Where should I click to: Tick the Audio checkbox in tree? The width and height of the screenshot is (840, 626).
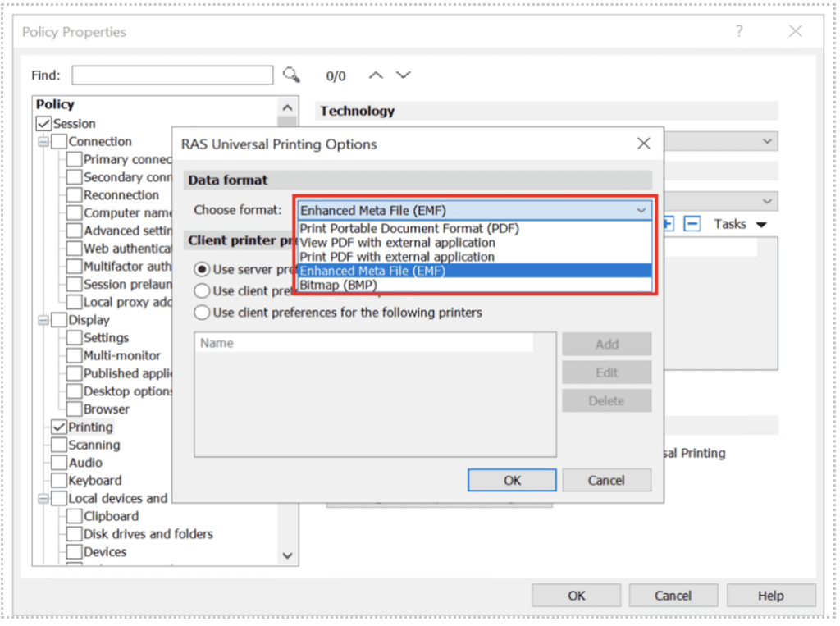click(x=59, y=463)
